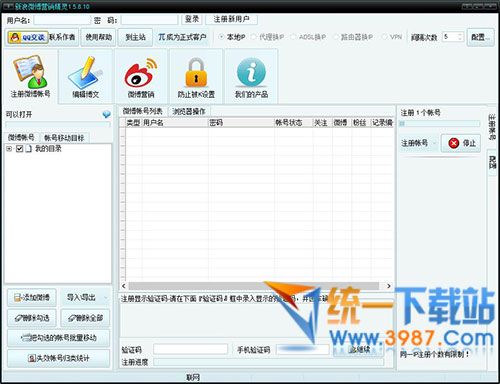Click the horizontal scrollbar under account list
This screenshot has width=500, height=384.
[x=256, y=286]
